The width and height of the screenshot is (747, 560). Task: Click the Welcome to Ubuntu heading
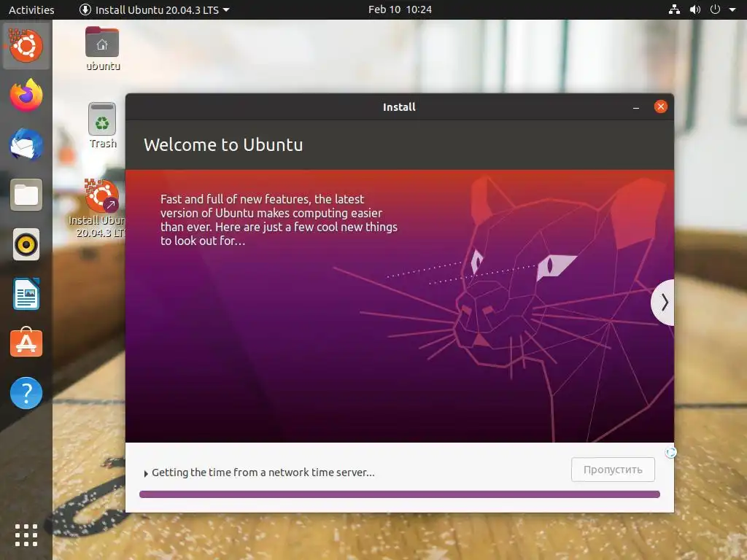(223, 145)
